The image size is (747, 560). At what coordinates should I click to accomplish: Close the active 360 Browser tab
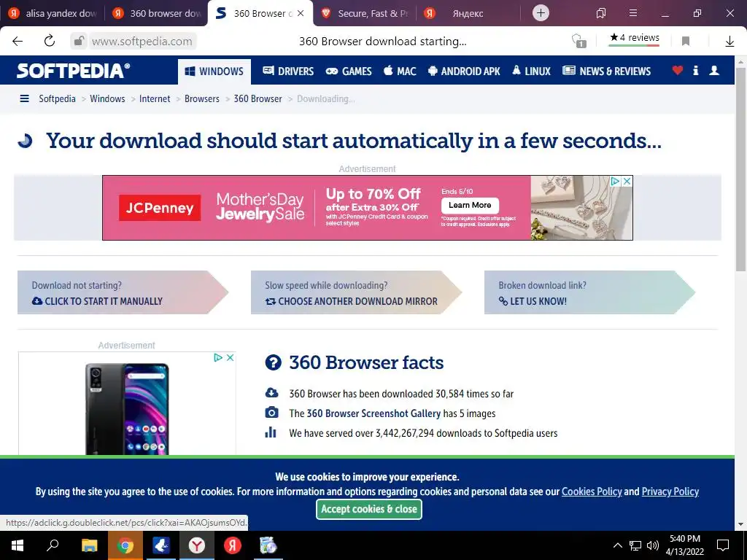click(x=301, y=13)
